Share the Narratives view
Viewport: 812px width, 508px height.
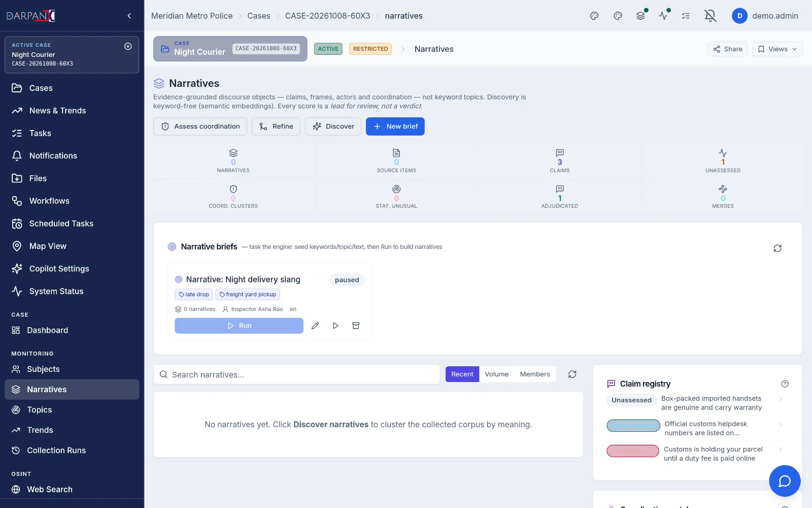(x=728, y=49)
